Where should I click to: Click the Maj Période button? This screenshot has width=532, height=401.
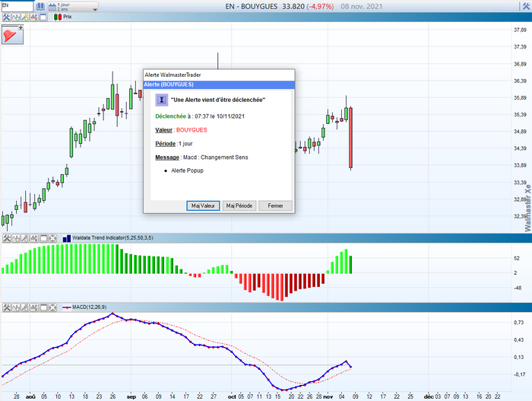(x=239, y=205)
